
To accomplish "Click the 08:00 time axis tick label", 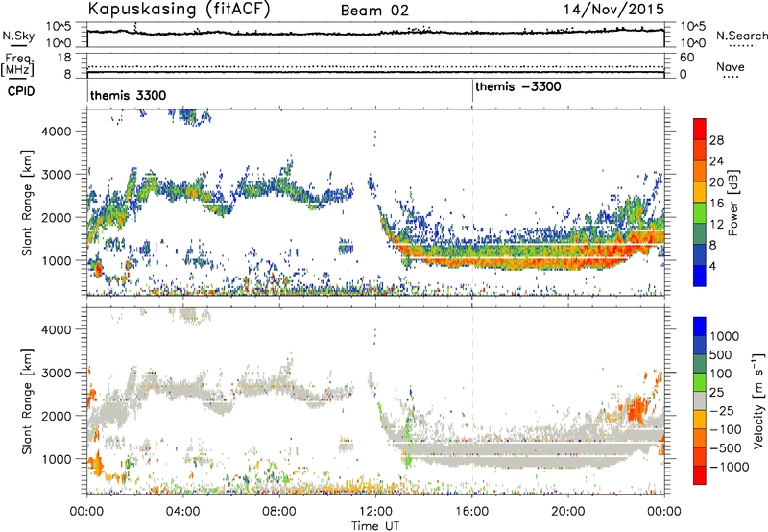I will click(x=279, y=512).
